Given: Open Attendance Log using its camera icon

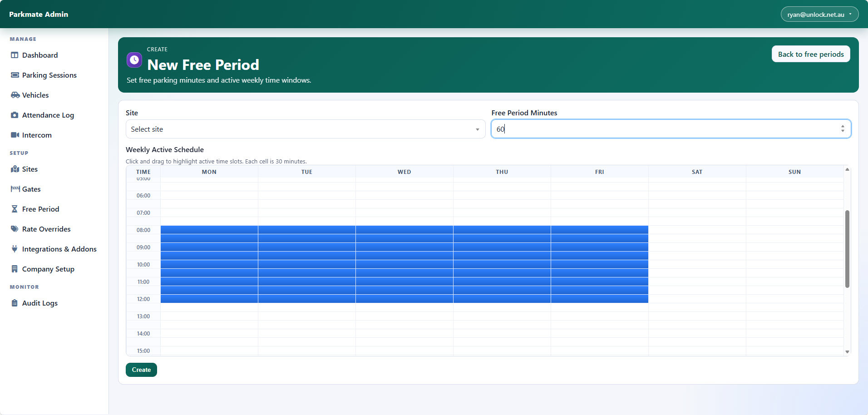Looking at the screenshot, I should point(15,115).
